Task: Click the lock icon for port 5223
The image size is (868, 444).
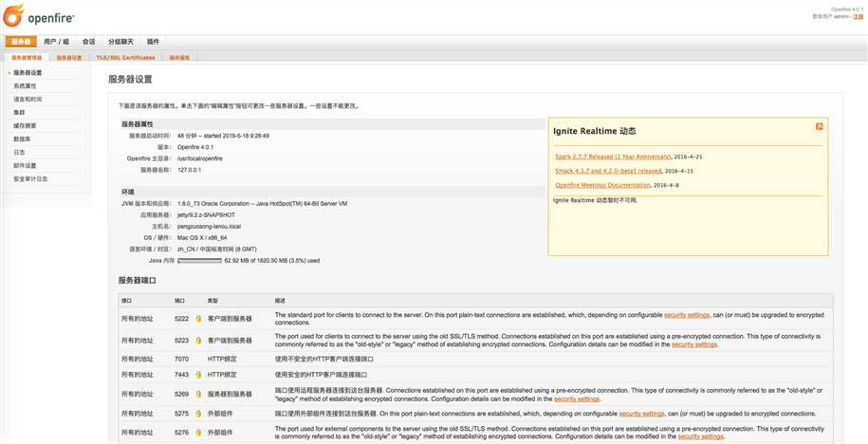Action: (x=198, y=340)
